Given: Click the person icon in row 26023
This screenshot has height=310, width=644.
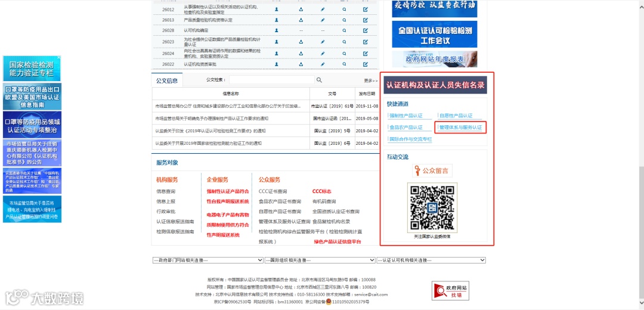Looking at the screenshot, I should (277, 42).
